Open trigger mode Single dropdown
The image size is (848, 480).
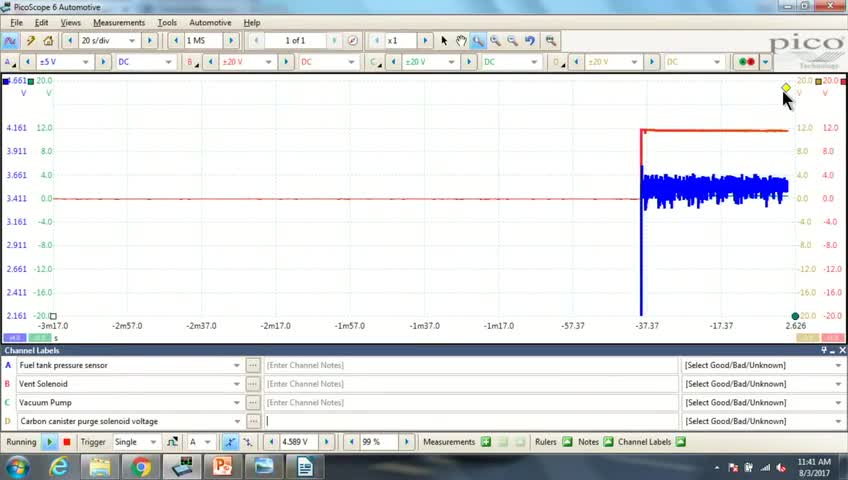pyautogui.click(x=153, y=442)
